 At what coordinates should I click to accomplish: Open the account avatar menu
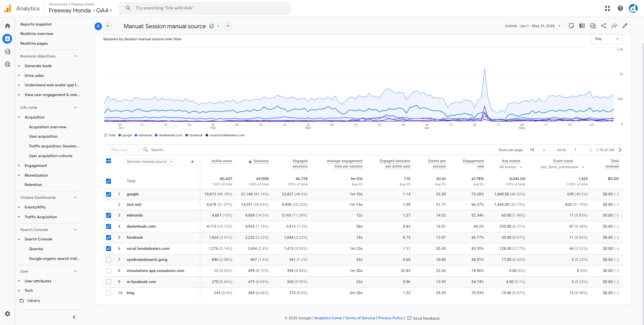(633, 8)
